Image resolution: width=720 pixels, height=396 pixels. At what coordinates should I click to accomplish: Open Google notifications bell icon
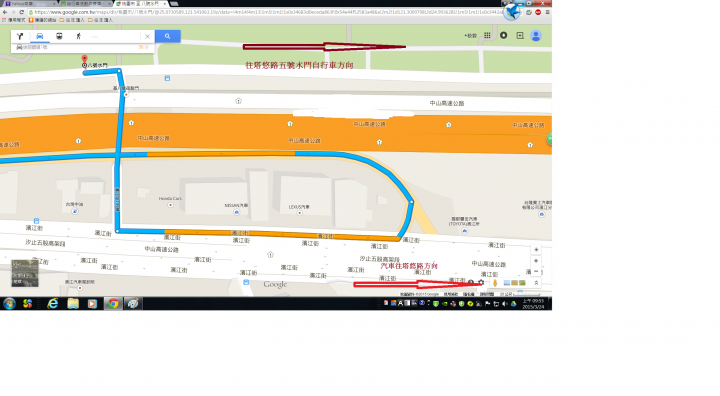pos(504,35)
